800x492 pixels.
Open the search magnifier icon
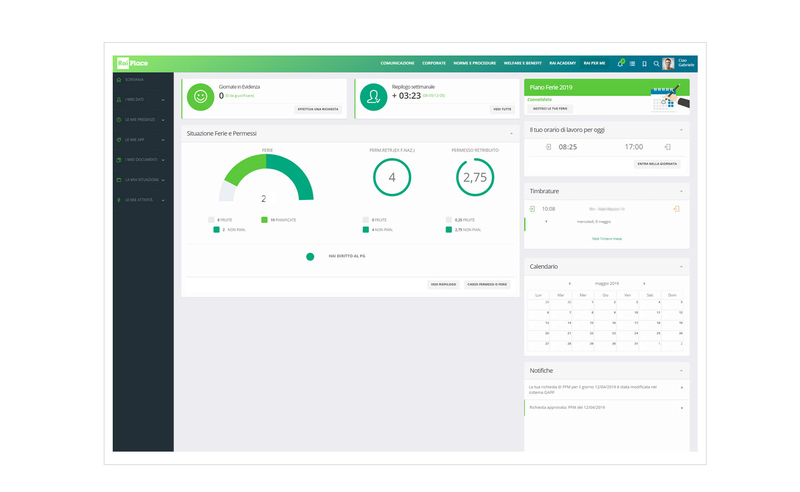coord(656,63)
